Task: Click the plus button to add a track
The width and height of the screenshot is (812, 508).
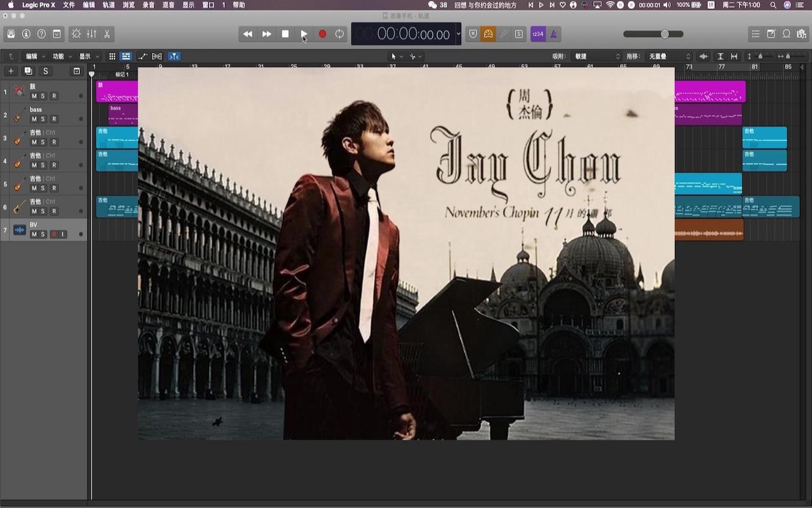Action: (x=10, y=71)
